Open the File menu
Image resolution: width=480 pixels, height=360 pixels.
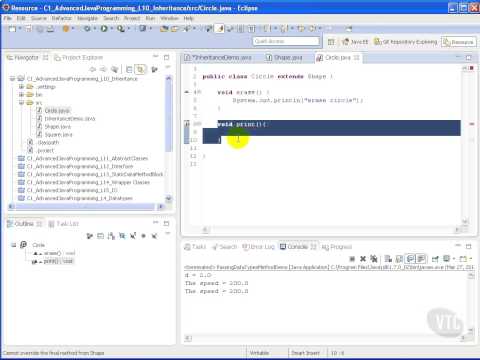click(8, 18)
